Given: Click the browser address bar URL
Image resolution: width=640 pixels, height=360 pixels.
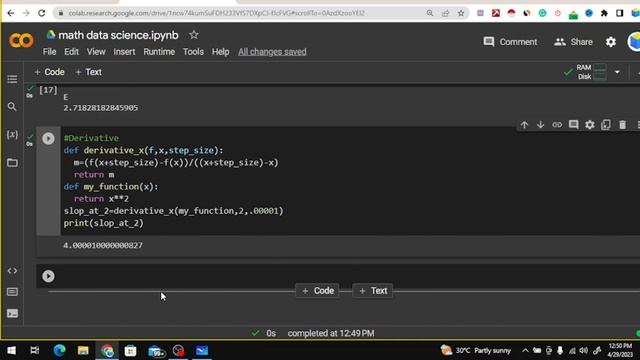Looking at the screenshot, I should (216, 13).
